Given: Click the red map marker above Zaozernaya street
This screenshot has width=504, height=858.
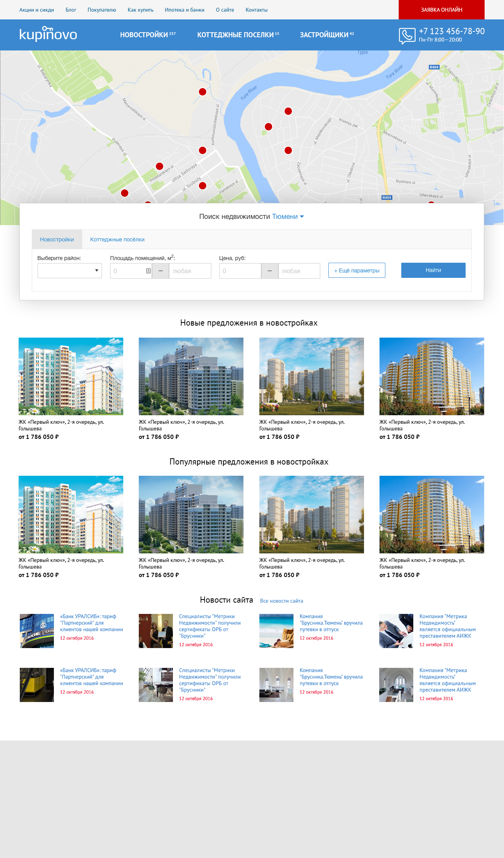Looking at the screenshot, I should [x=288, y=151].
